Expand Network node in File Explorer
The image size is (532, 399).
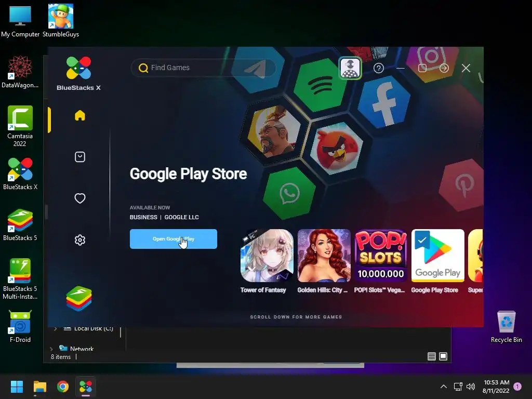(x=51, y=349)
